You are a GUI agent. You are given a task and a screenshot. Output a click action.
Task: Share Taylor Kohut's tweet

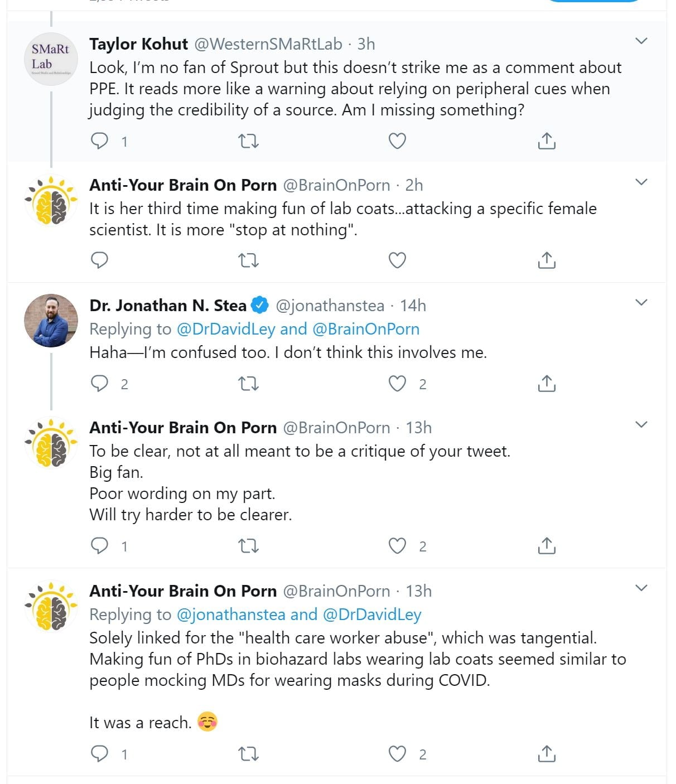(x=547, y=141)
